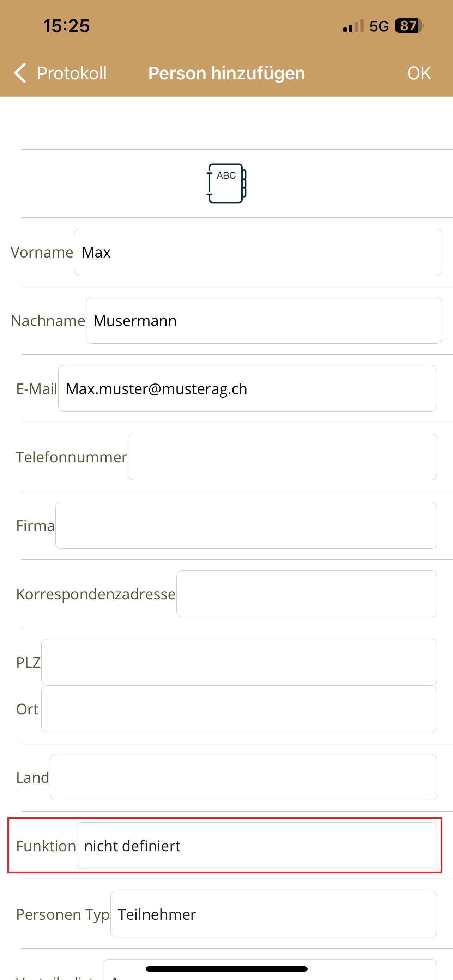Tap the Person hinzufügen title
The width and height of the screenshot is (453, 980).
[226, 73]
